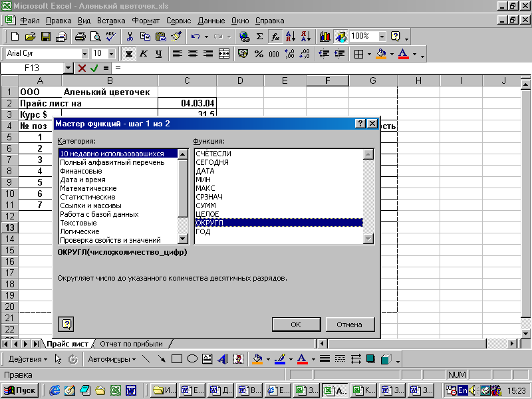Click the Center alignment icon
The image size is (532, 399).
193,54
